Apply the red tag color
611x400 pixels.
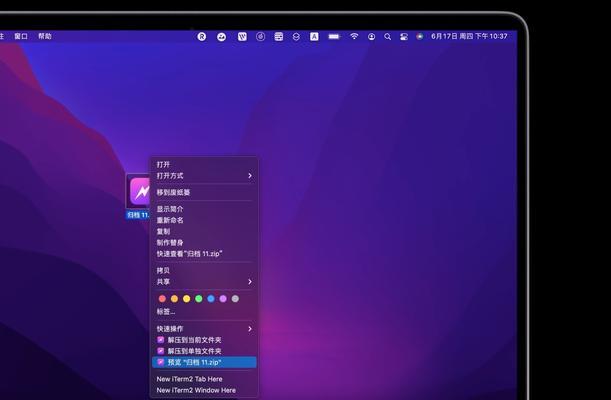click(162, 299)
